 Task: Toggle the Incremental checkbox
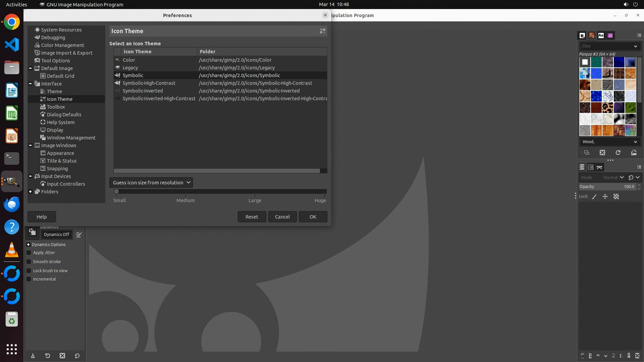[29, 279]
